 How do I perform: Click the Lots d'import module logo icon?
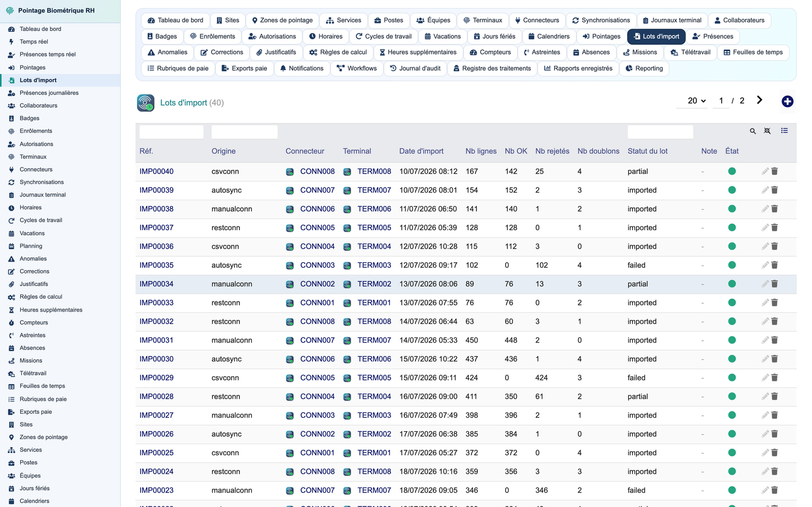[146, 103]
